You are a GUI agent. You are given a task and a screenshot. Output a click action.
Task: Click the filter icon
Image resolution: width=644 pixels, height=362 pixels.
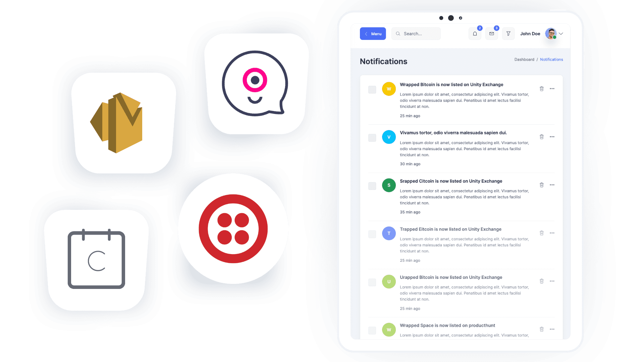click(x=508, y=33)
